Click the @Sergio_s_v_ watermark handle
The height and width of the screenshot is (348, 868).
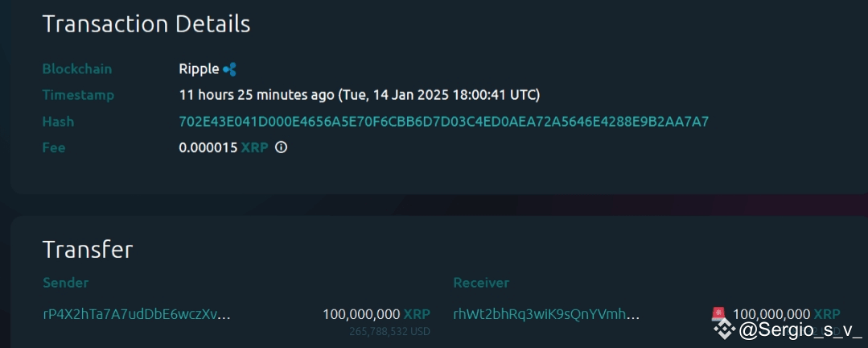pyautogui.click(x=800, y=329)
